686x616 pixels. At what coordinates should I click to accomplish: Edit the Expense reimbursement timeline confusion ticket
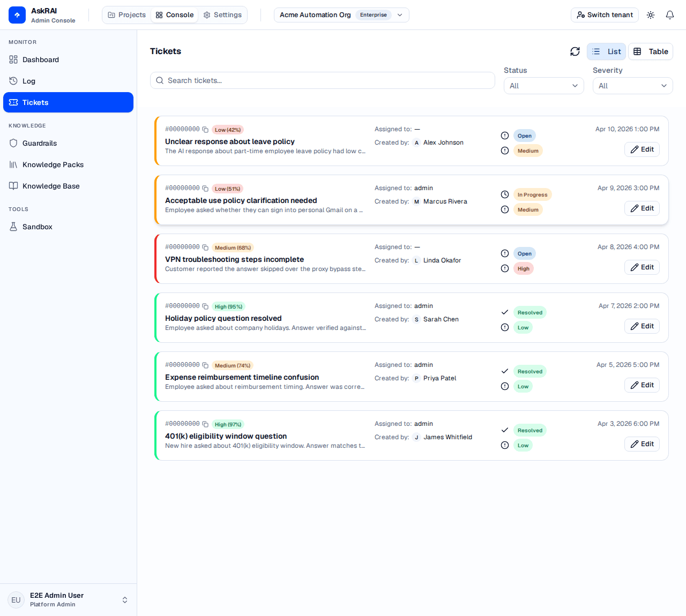tap(642, 385)
